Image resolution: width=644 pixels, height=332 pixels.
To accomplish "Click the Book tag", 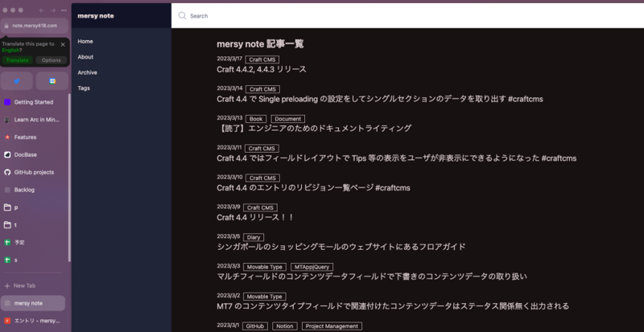I will [x=256, y=119].
